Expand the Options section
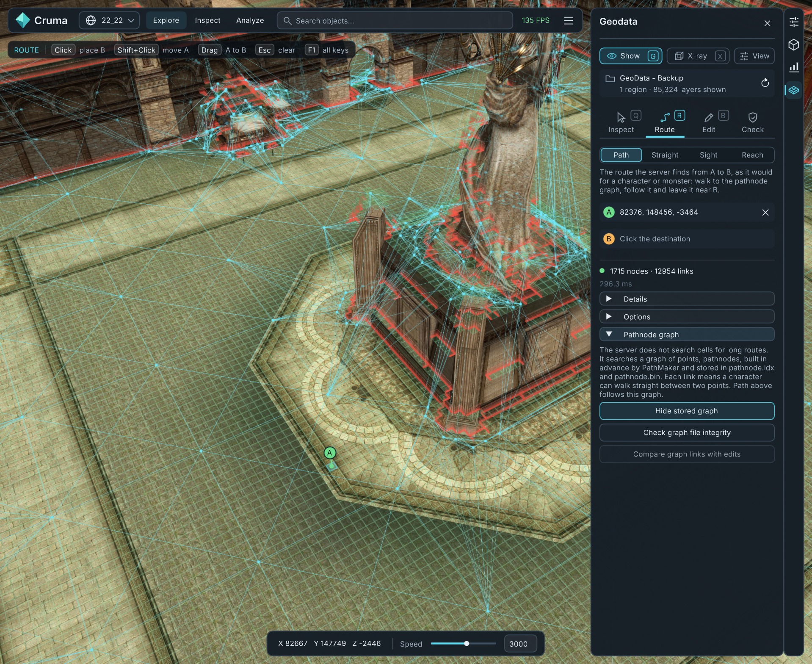The height and width of the screenshot is (664, 812). click(x=687, y=317)
